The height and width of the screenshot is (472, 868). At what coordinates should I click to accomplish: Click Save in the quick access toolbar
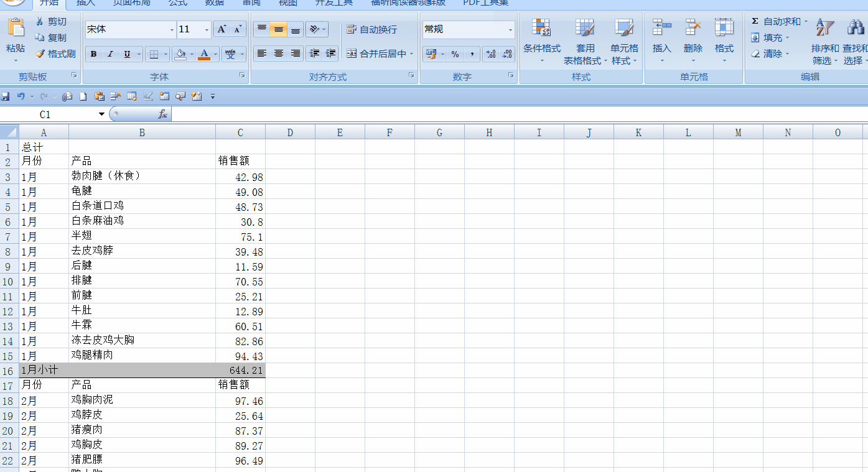coord(6,96)
